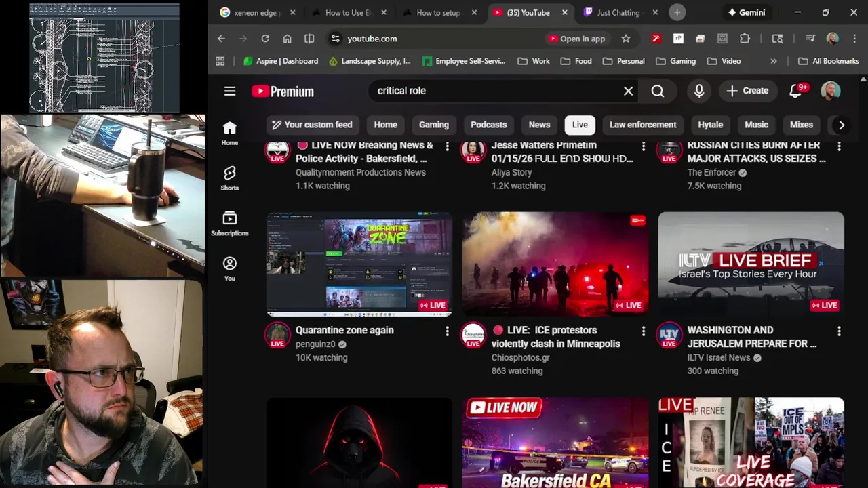Open options for Jesse Watters Primetime video
Image resolution: width=868 pixels, height=488 pixels.
[643, 146]
